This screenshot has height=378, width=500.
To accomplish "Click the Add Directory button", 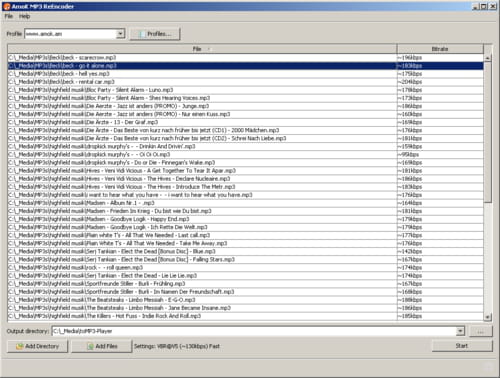I will click(38, 346).
